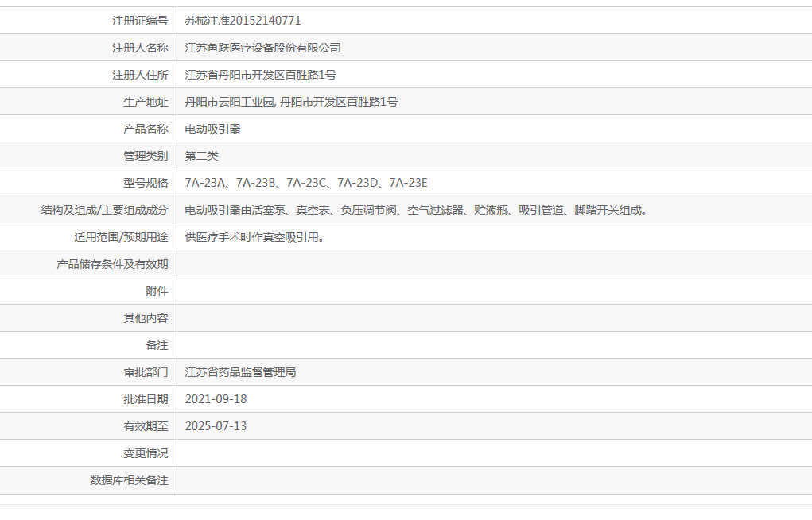This screenshot has height=520, width=812.
Task: Select company name 江苏鱼跃医疗设备股份有限公司
Action: coord(262,48)
